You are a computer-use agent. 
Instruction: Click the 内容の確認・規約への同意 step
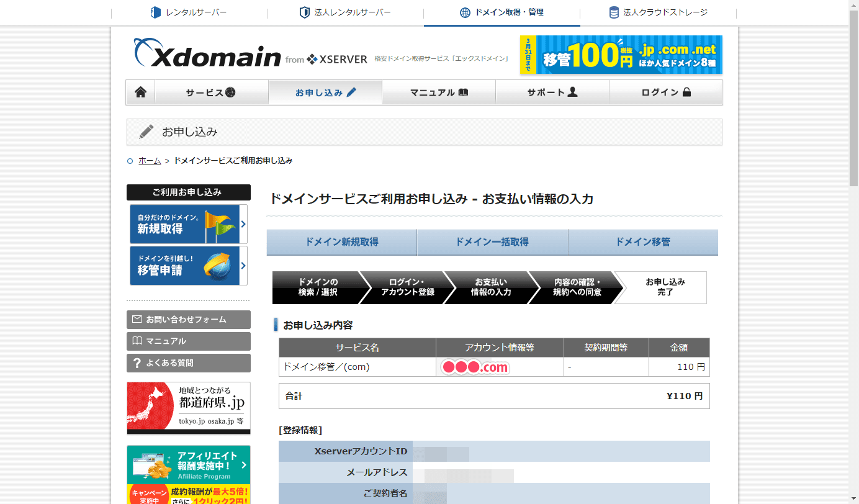(577, 287)
